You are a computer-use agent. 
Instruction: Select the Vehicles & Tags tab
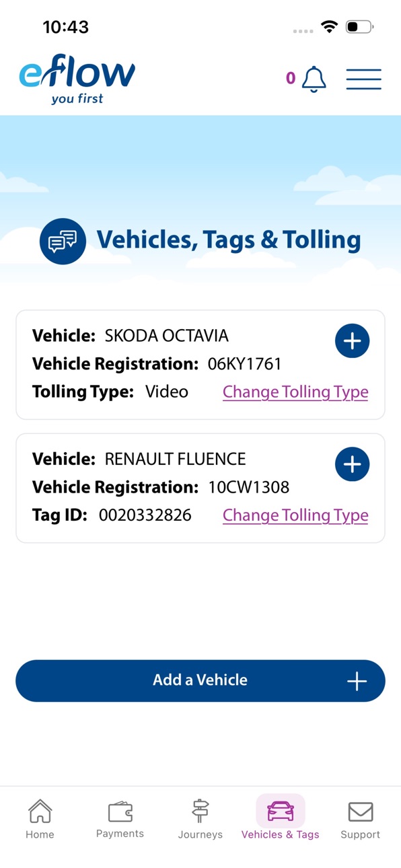pos(281,818)
